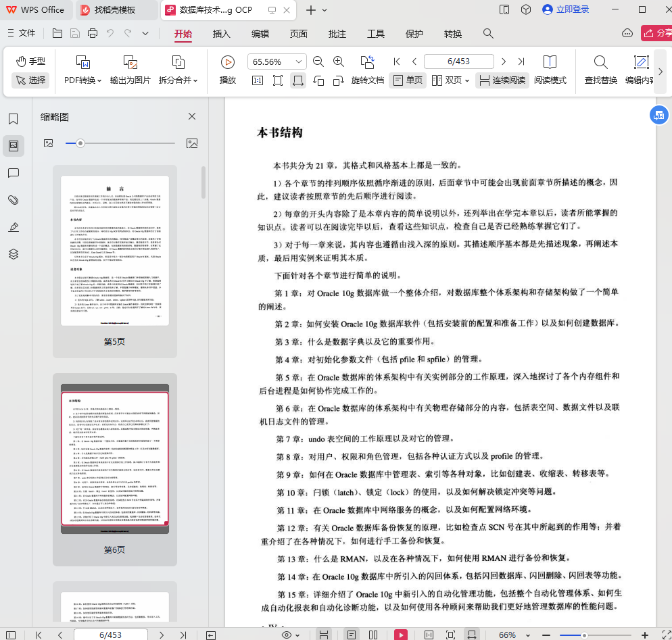The image size is (672, 640).
Task: Click the floating blue translate icon
Action: (658, 115)
